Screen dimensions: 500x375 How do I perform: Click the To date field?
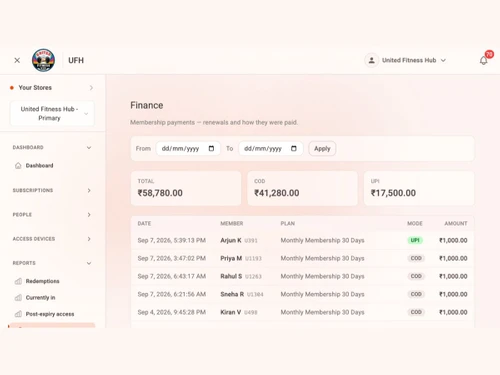pyautogui.click(x=271, y=148)
